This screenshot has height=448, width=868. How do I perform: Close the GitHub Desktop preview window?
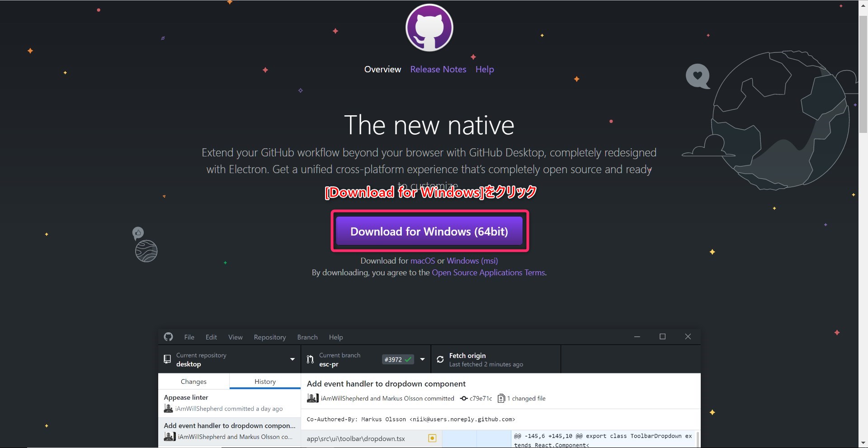[x=688, y=337]
